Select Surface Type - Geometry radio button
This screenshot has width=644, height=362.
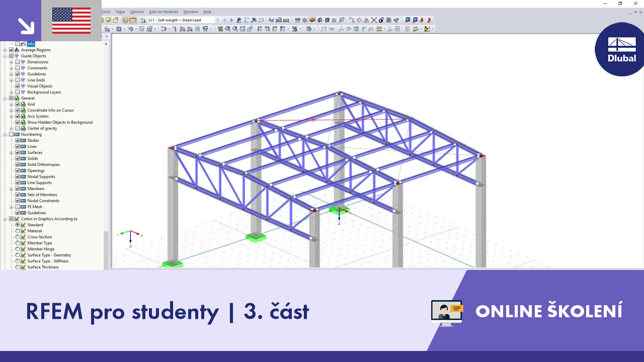click(18, 255)
